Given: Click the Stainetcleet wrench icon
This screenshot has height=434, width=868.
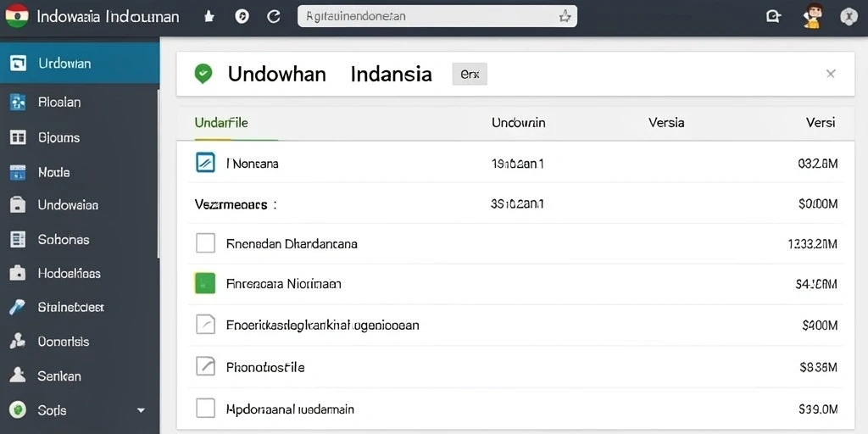Looking at the screenshot, I should pos(17,307).
